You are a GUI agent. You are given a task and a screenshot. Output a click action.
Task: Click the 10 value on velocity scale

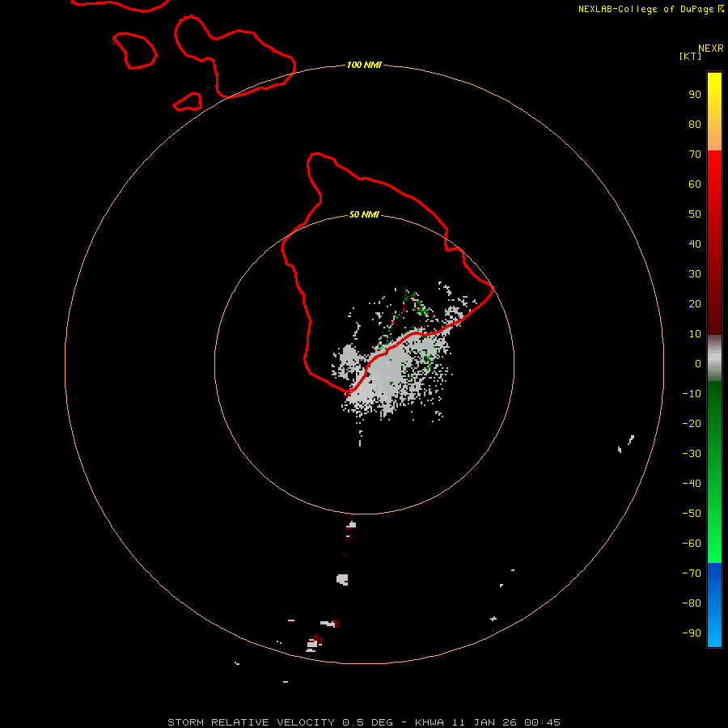pos(695,334)
